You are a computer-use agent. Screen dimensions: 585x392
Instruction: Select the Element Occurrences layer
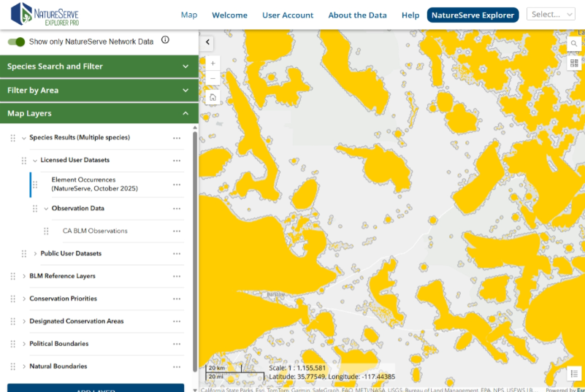coord(94,184)
